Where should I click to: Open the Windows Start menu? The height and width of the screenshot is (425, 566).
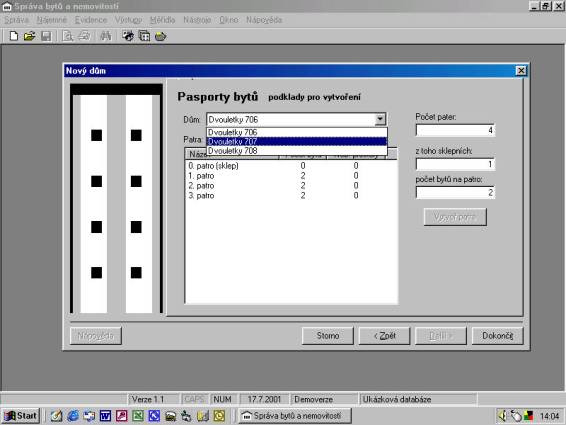click(20, 416)
